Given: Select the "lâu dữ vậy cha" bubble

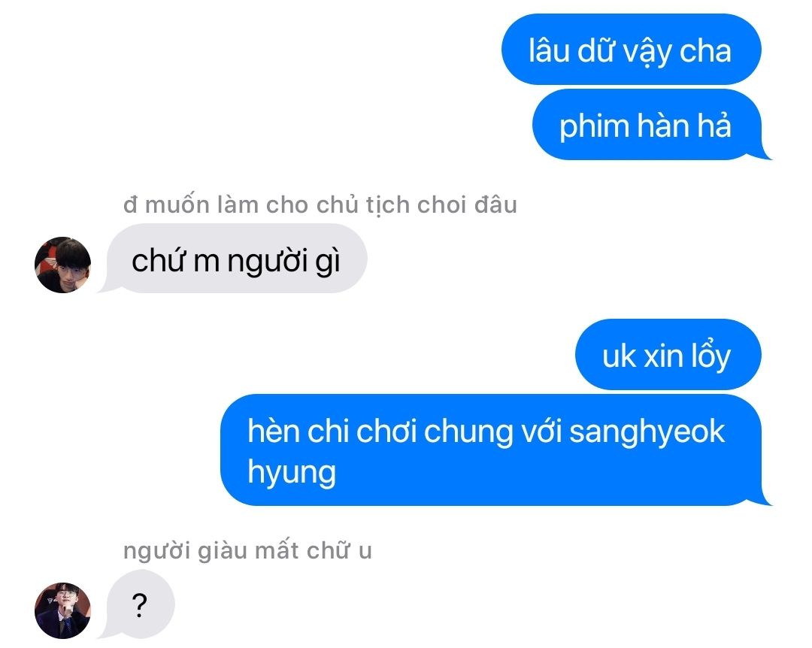Looking at the screenshot, I should (632, 50).
